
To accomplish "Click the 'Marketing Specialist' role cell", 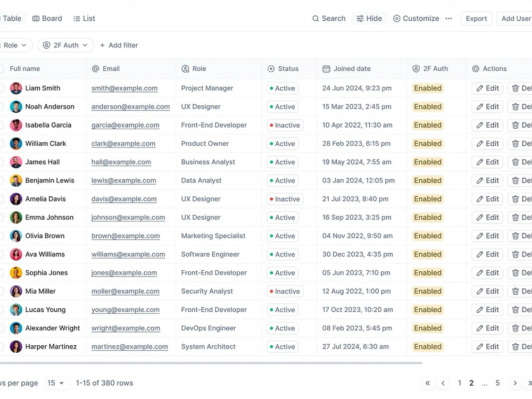I will point(213,236).
